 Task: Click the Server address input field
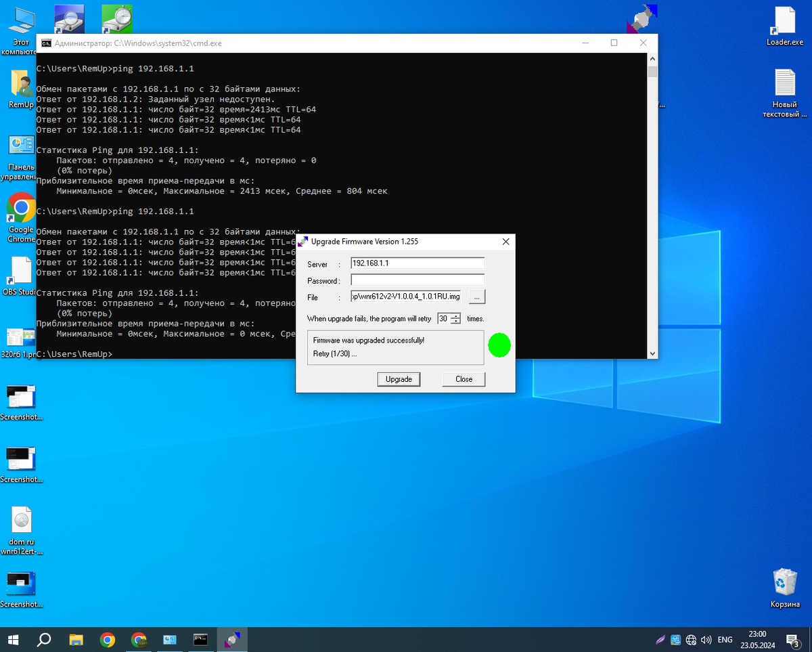pyautogui.click(x=418, y=263)
